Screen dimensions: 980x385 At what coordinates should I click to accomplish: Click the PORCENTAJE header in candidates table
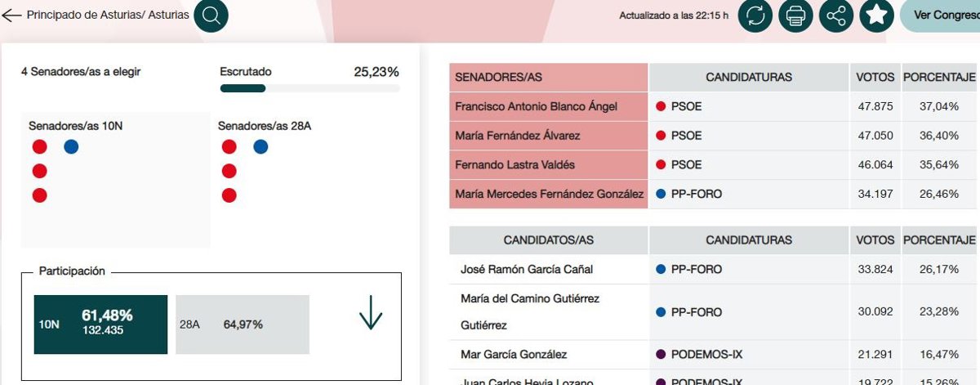[x=939, y=240]
